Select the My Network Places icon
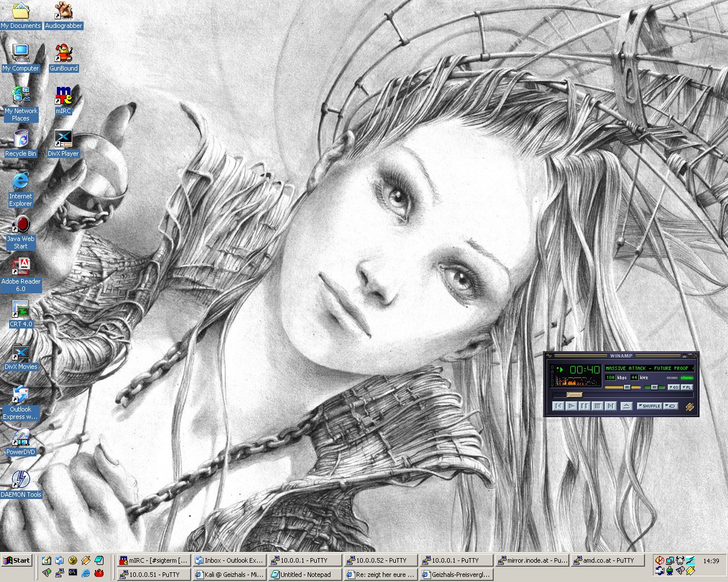The height and width of the screenshot is (582, 728). pos(20,103)
